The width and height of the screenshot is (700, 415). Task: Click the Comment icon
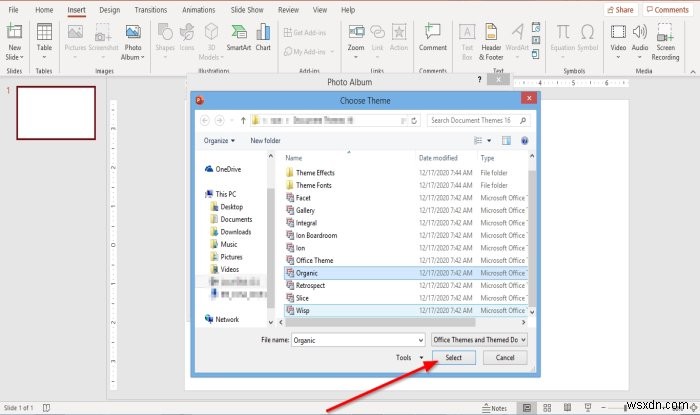[x=433, y=32]
